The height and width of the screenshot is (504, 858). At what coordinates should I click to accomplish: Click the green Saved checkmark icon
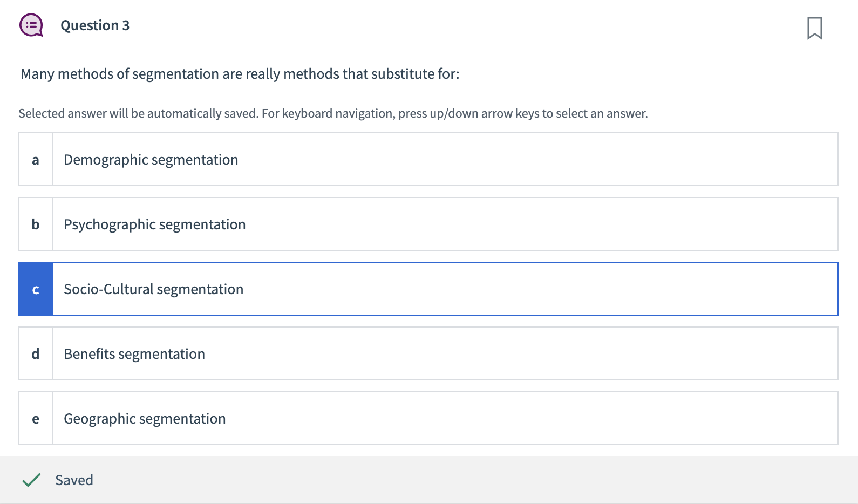(x=32, y=480)
